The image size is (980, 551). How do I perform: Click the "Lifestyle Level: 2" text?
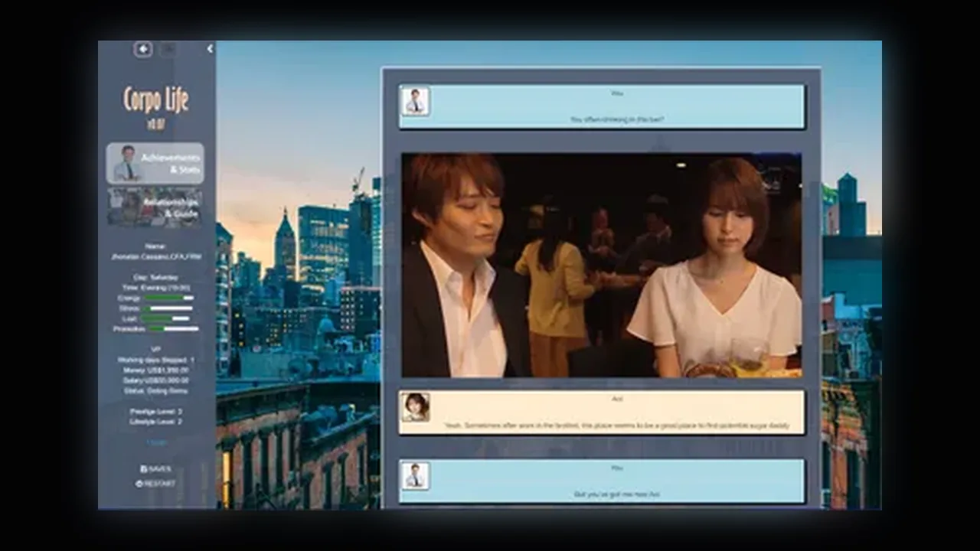[x=155, y=422]
